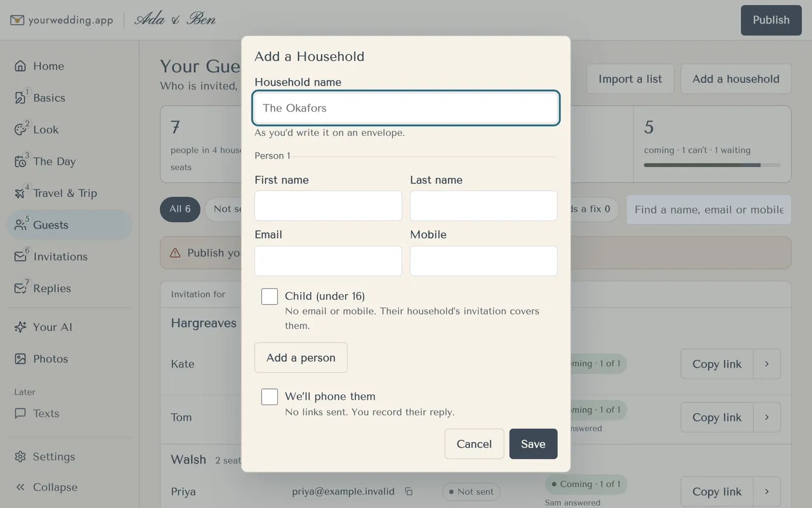Copy link for Tom

coord(717,417)
